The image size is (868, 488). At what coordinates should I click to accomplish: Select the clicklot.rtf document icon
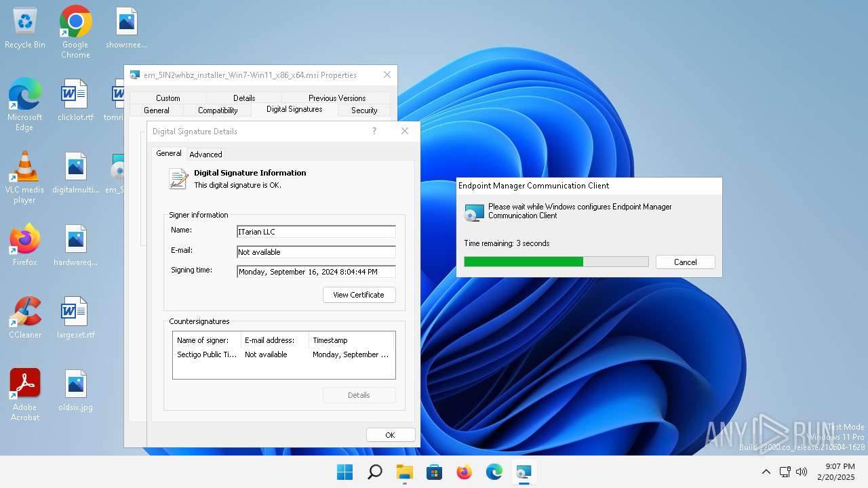[75, 100]
